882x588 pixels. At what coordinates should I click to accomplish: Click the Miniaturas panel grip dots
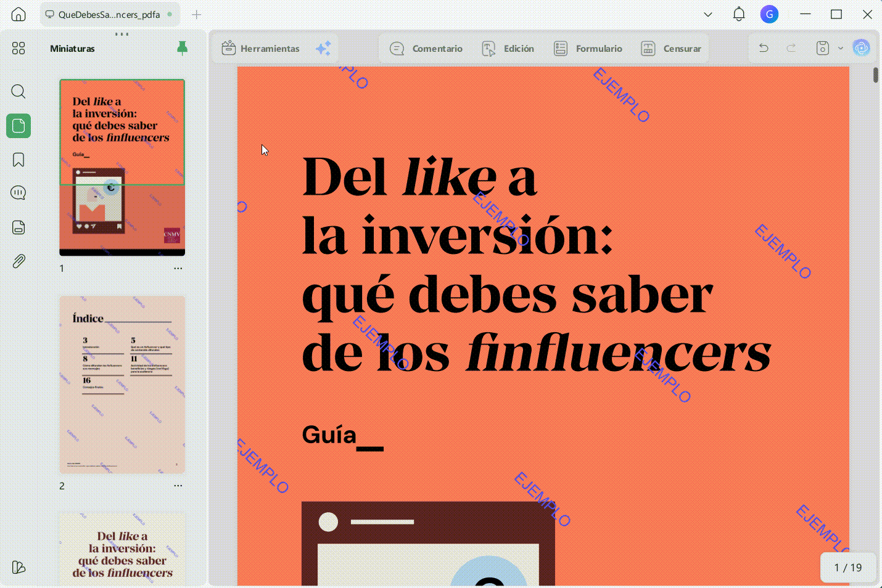click(x=122, y=34)
